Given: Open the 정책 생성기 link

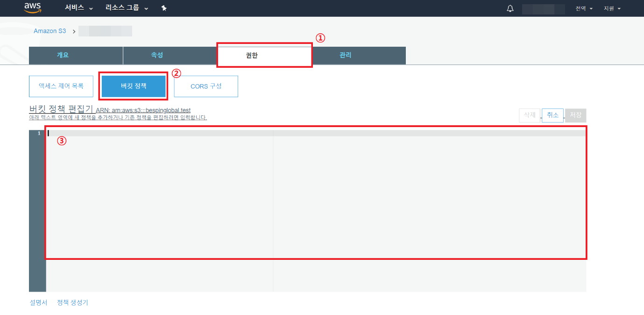Looking at the screenshot, I should 72,302.
